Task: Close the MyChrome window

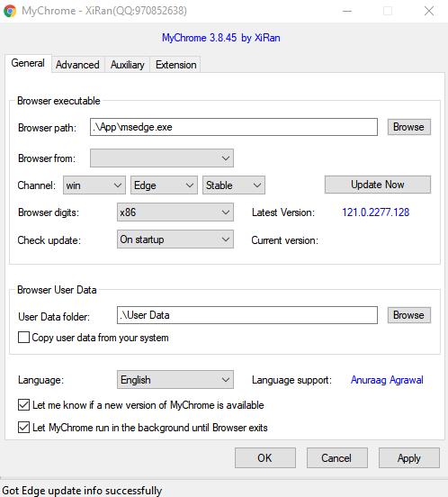Action: pyautogui.click(x=429, y=11)
